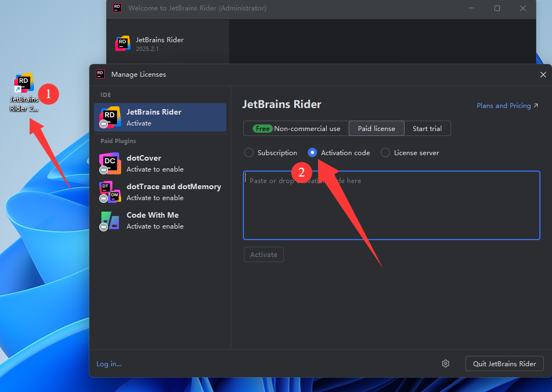Viewport: 552px width, 392px height.
Task: Select the License server radio button
Action: pyautogui.click(x=385, y=152)
